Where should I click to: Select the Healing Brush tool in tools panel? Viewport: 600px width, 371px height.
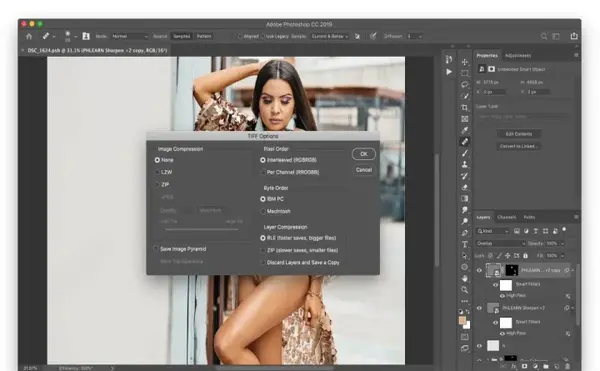[x=465, y=142]
